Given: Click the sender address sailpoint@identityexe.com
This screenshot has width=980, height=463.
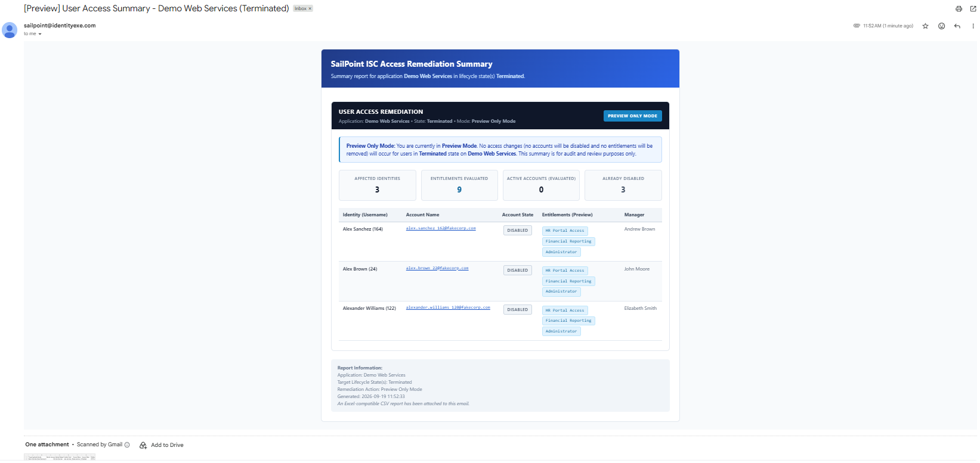Looking at the screenshot, I should click(x=60, y=26).
